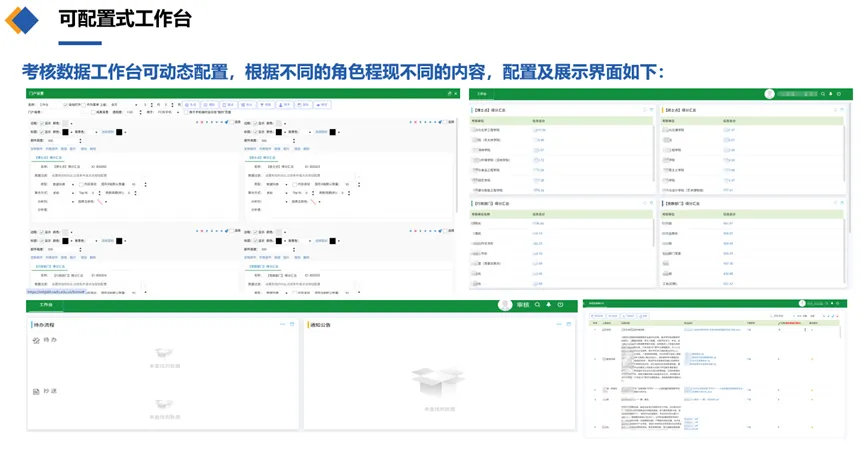Toggle the background checkbox beside 门户背景 field

pos(93,112)
